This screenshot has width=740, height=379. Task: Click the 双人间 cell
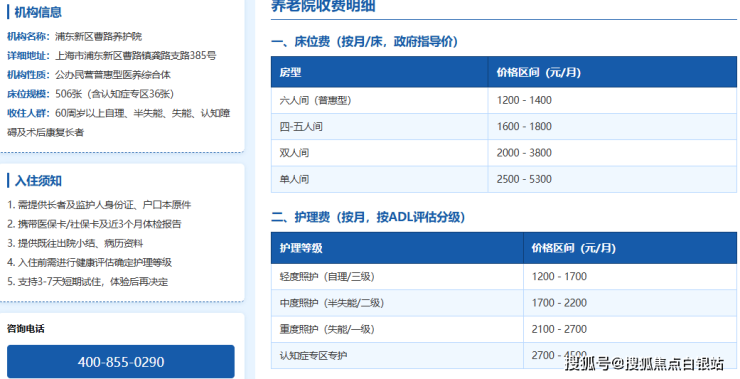coord(379,153)
